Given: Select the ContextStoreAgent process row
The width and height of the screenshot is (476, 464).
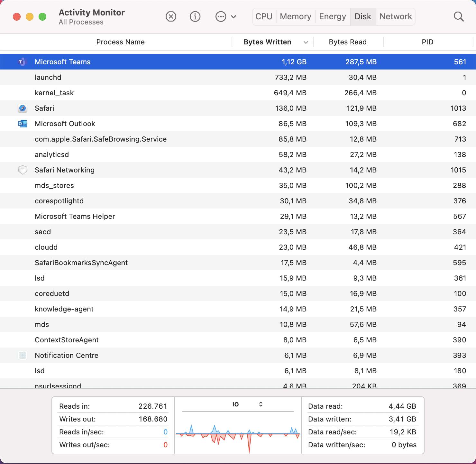Looking at the screenshot, I should (x=238, y=340).
